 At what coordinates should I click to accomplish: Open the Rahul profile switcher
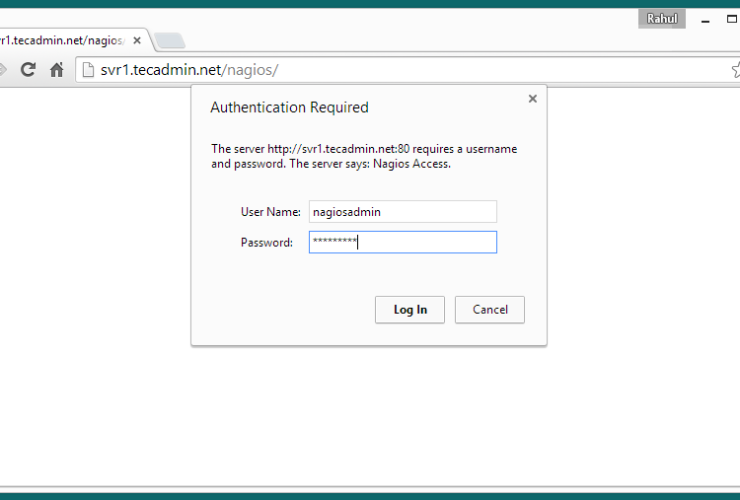[661, 19]
